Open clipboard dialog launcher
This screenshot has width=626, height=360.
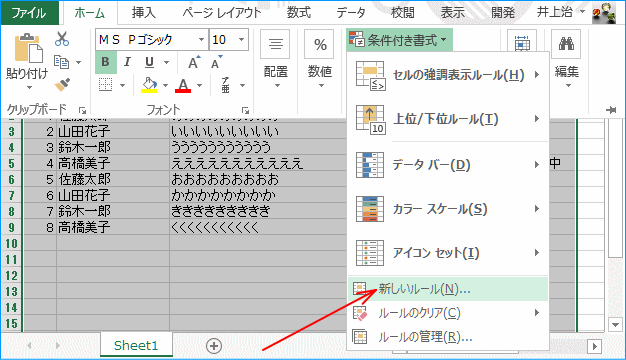pyautogui.click(x=83, y=110)
